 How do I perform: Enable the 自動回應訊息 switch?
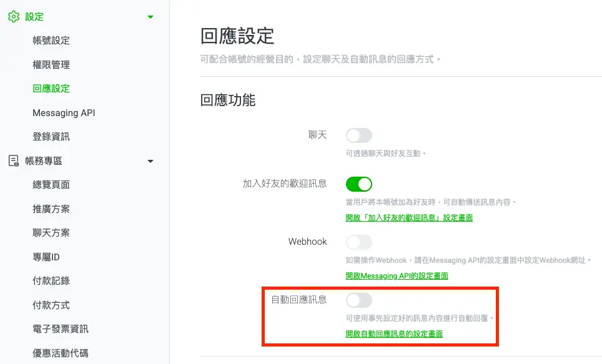click(359, 300)
